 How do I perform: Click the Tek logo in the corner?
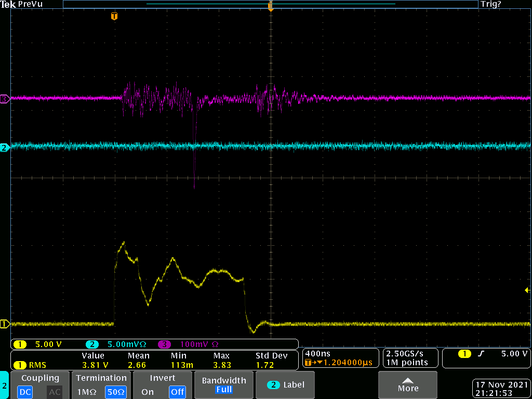tap(8, 4)
